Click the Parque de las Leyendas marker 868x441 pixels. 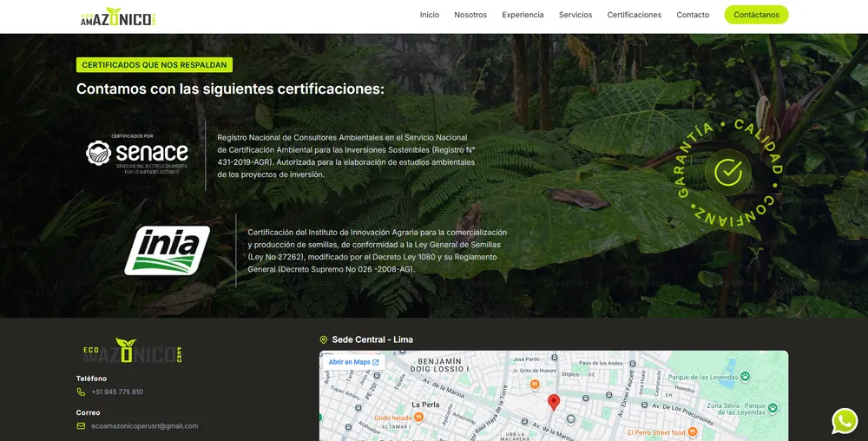tap(745, 377)
